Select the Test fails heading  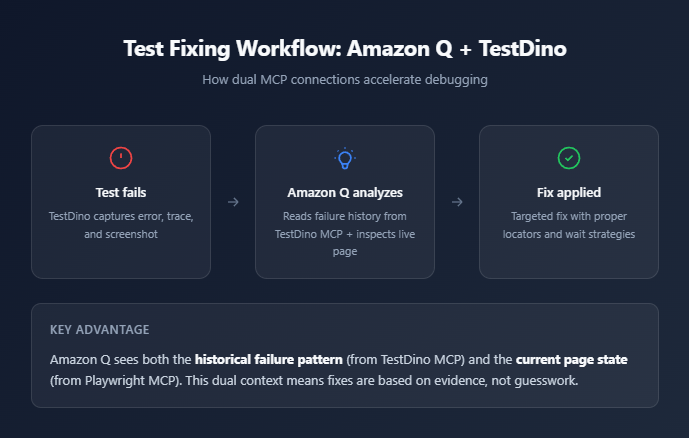120,192
